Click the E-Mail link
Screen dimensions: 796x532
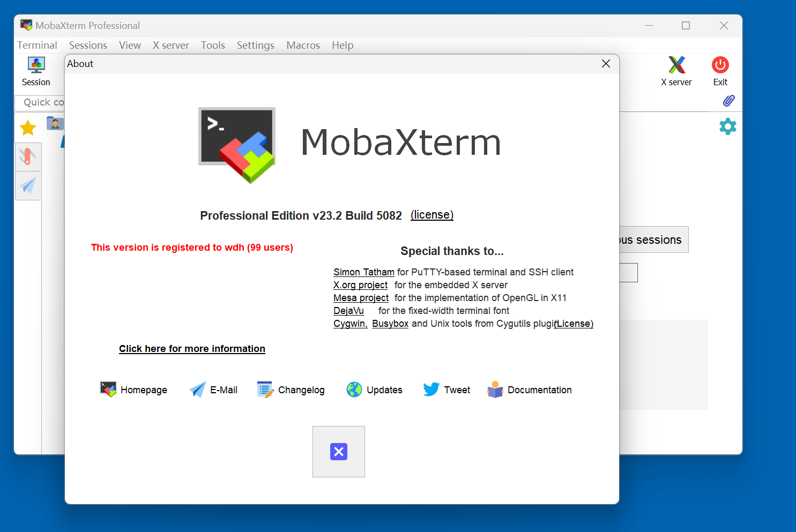[x=213, y=390]
